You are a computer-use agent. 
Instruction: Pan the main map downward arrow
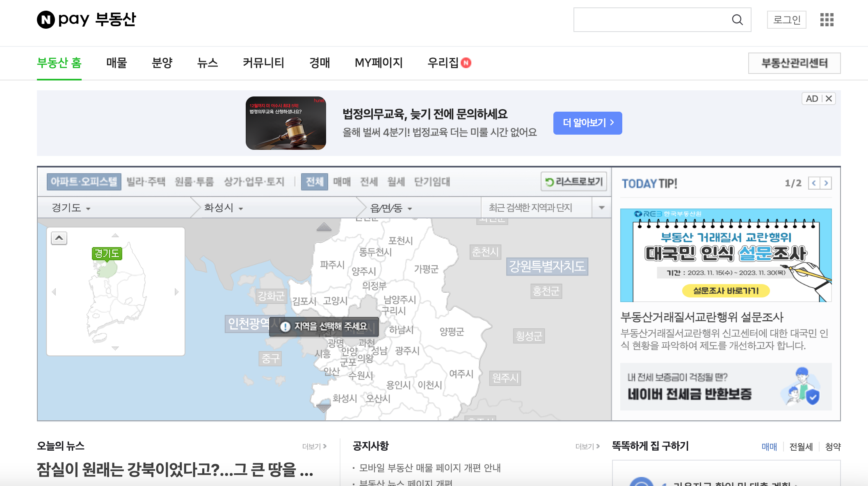pos(324,408)
